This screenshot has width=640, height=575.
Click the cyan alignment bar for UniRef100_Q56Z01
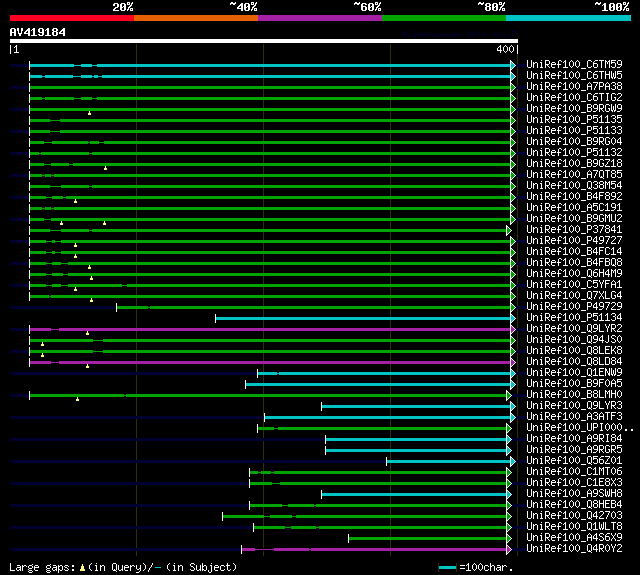click(449, 462)
